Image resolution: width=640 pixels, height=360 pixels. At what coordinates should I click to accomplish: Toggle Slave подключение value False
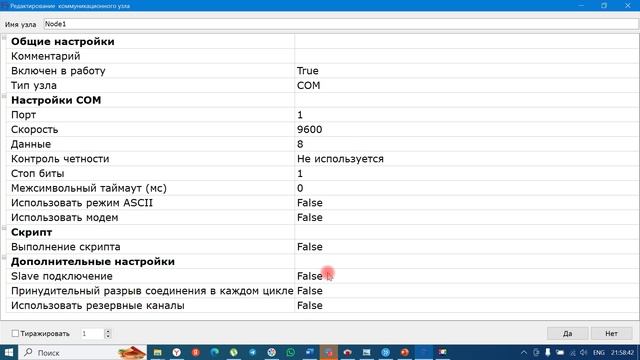click(x=466, y=276)
